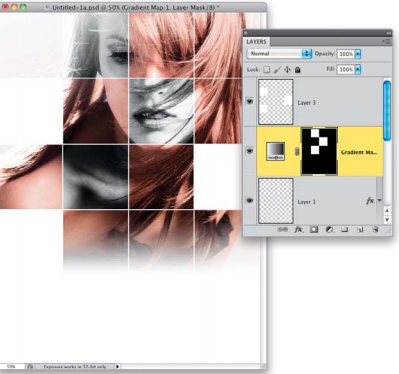
Task: Select the LAYERS tab
Action: (256, 42)
